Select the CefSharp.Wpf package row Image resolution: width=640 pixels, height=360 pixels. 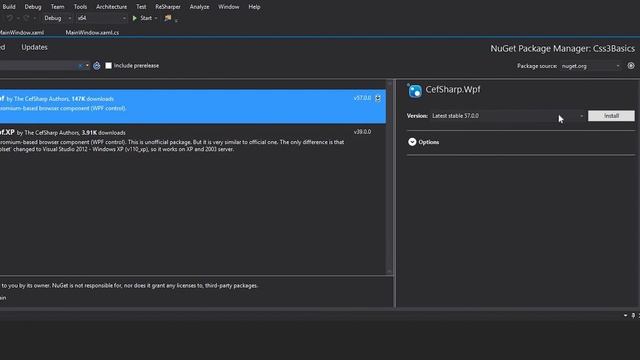pos(193,106)
